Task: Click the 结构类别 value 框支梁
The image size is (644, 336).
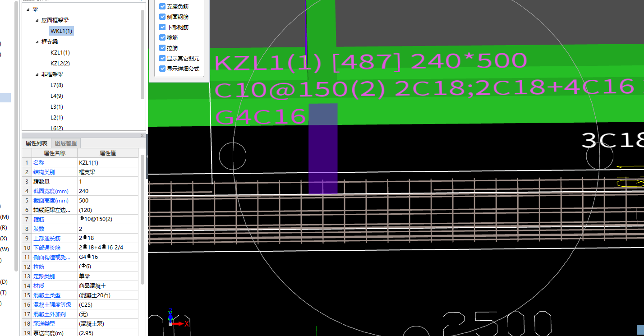Action: (x=108, y=172)
